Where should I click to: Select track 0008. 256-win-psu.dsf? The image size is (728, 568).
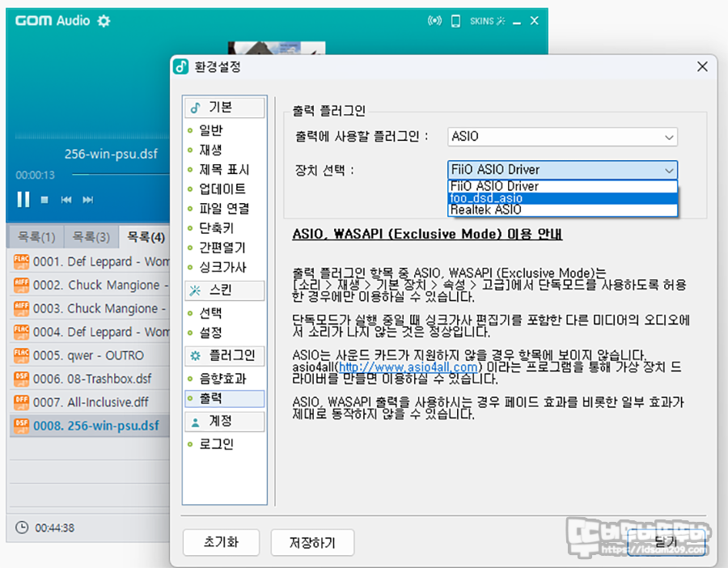point(90,426)
